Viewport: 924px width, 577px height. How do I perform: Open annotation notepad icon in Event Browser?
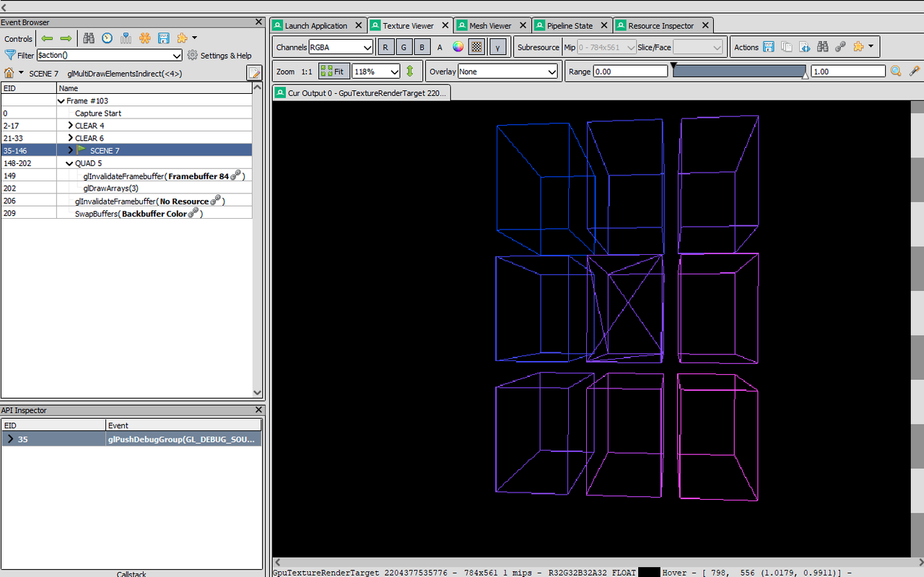[x=254, y=73]
